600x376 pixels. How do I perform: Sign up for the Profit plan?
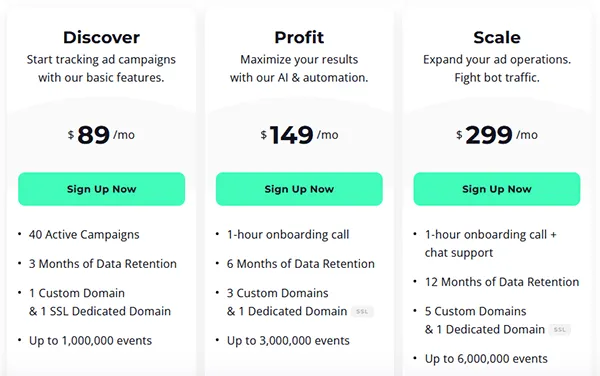299,189
